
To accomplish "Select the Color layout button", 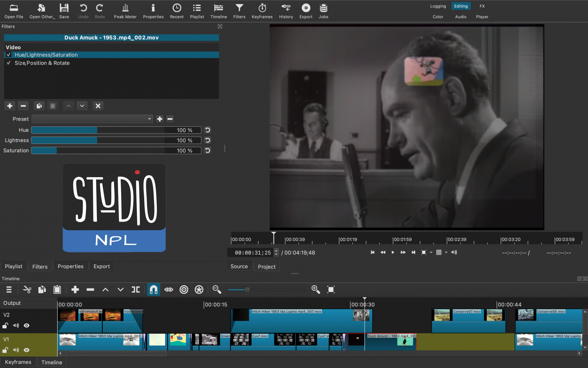I will click(x=438, y=17).
